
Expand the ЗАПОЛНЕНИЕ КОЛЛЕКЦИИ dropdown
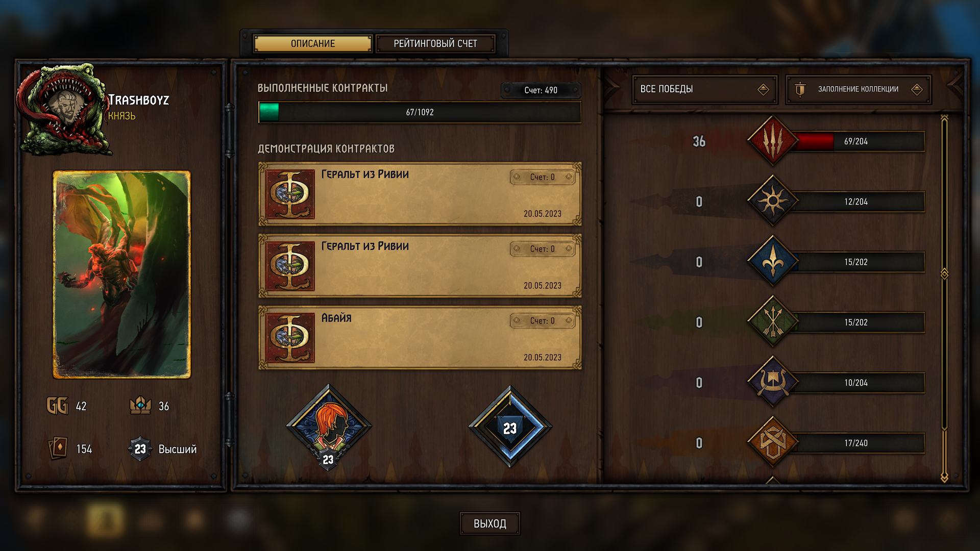(858, 89)
